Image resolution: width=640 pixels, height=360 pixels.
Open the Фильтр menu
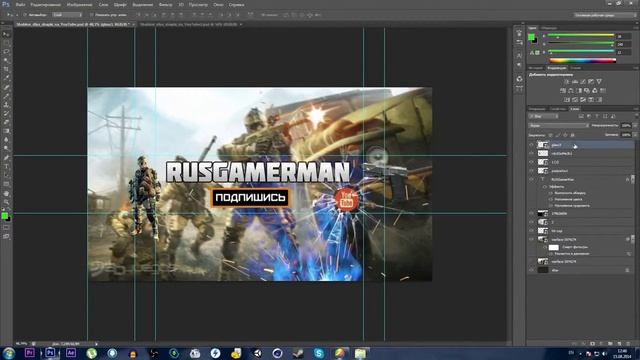(165, 5)
